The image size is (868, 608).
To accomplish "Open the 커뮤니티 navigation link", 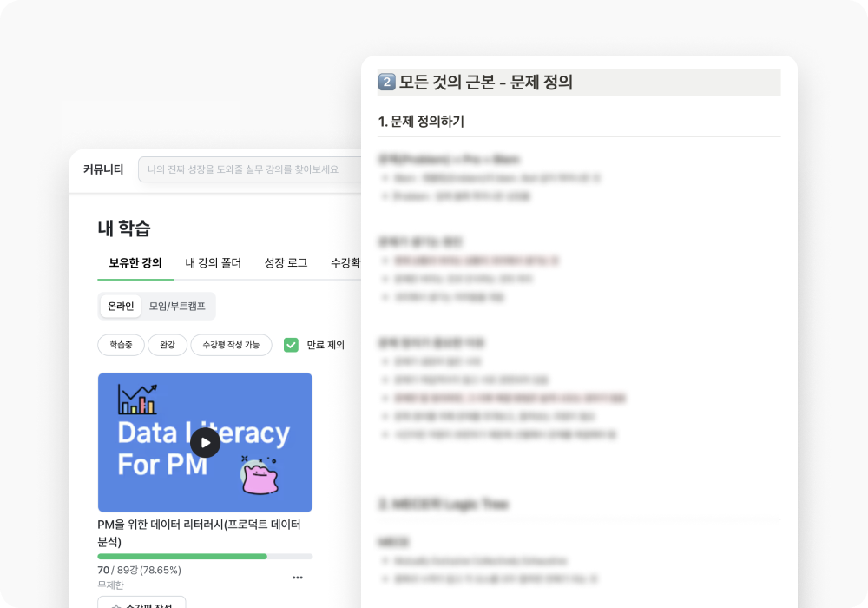I will point(103,169).
